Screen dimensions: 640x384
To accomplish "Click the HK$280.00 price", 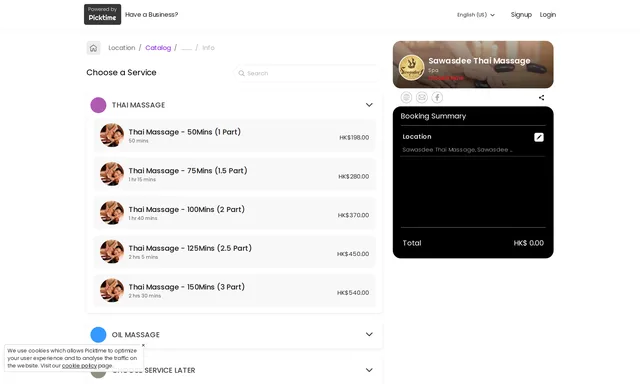I will [353, 176].
